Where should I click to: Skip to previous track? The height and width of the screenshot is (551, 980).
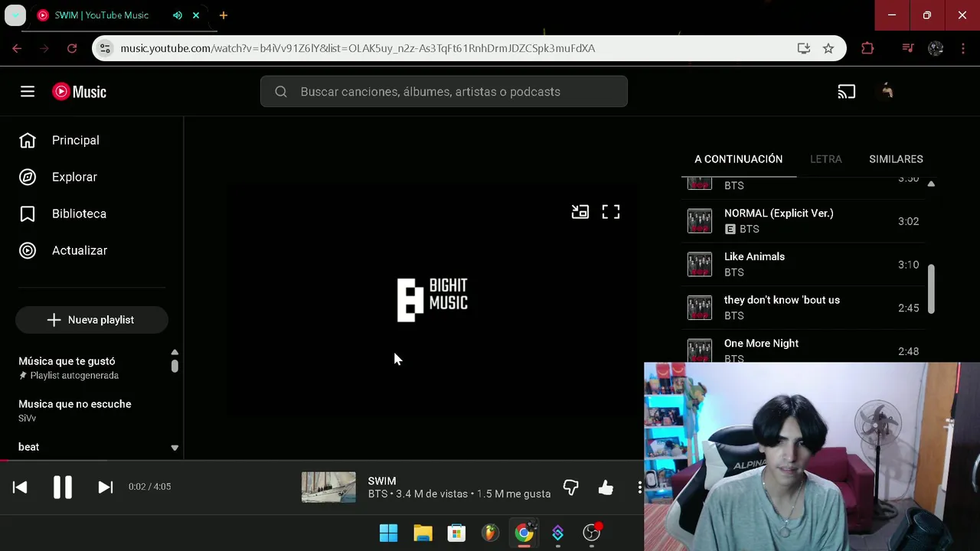[20, 487]
